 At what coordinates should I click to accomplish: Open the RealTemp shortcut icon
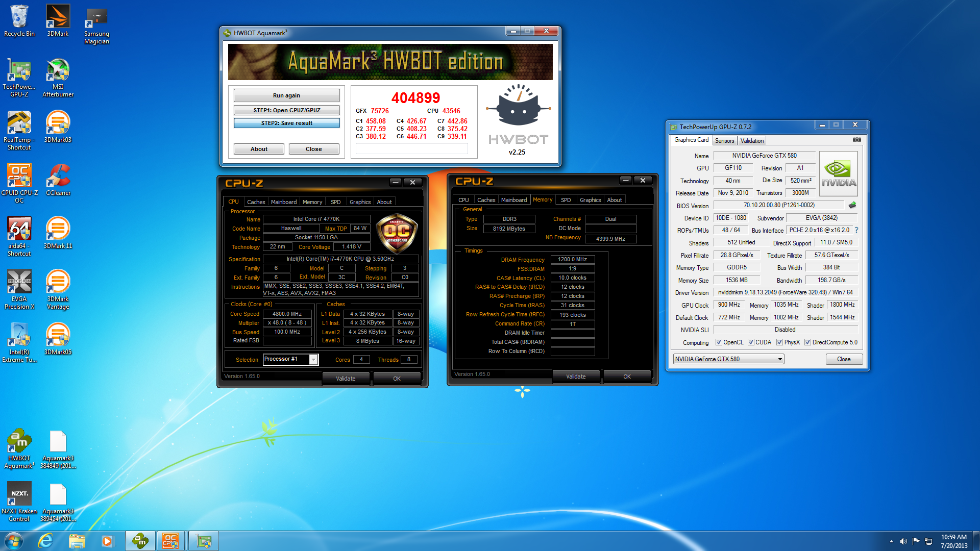pos(19,131)
